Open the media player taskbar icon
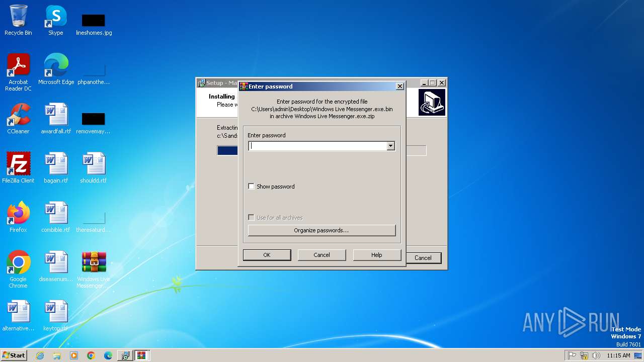 (74, 355)
